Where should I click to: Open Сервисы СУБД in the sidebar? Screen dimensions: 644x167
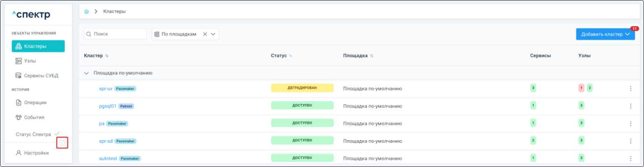[41, 76]
